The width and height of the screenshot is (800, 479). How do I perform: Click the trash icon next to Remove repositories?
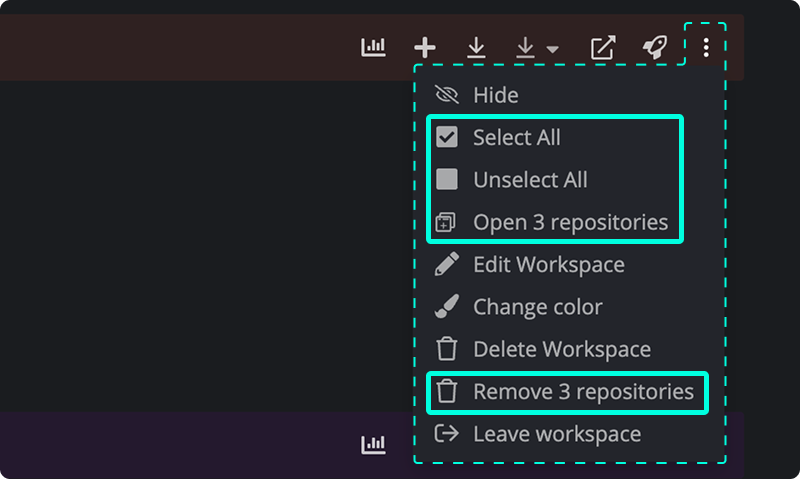tap(446, 391)
